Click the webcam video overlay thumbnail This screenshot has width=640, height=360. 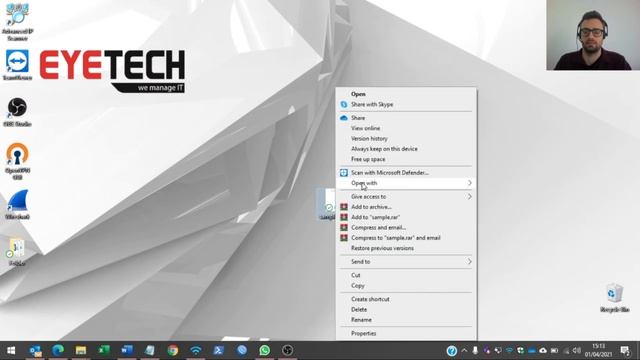point(593,35)
